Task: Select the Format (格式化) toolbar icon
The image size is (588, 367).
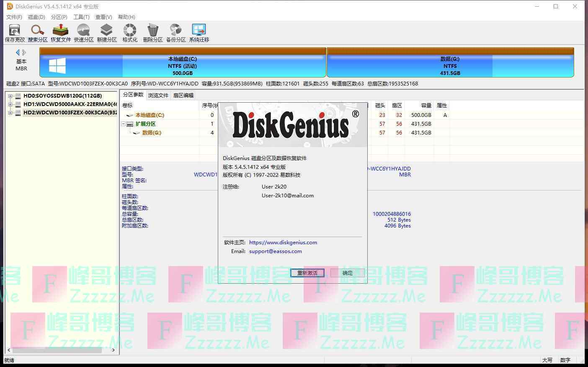Action: [130, 33]
